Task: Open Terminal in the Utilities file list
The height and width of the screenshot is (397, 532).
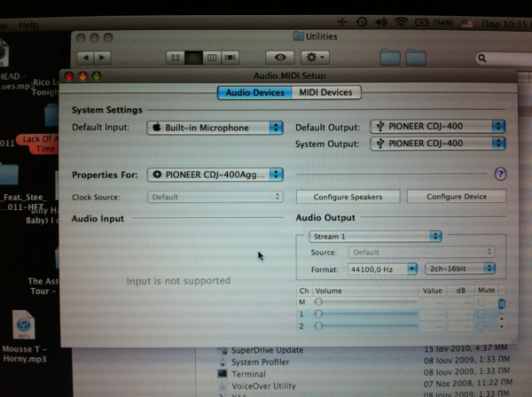Action: pyautogui.click(x=248, y=374)
